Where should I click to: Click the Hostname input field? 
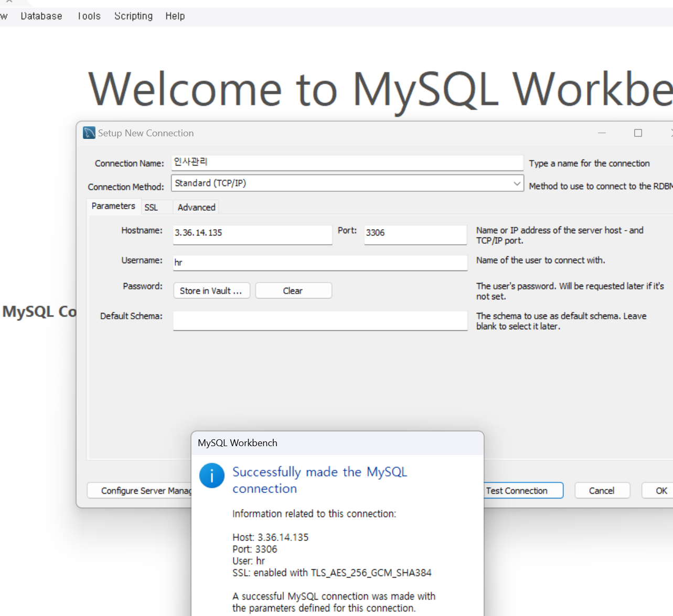pos(253,234)
